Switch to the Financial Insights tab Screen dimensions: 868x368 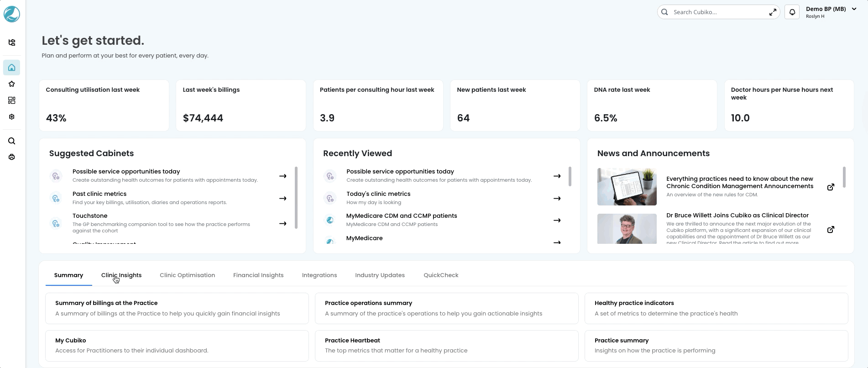pyautogui.click(x=258, y=275)
